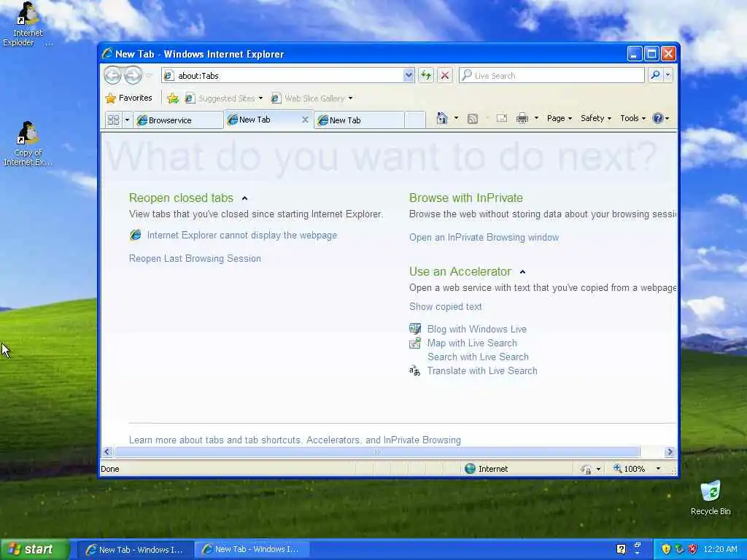This screenshot has width=747, height=560.
Task: Switch to the second New Tab taskbar button
Action: (x=252, y=550)
